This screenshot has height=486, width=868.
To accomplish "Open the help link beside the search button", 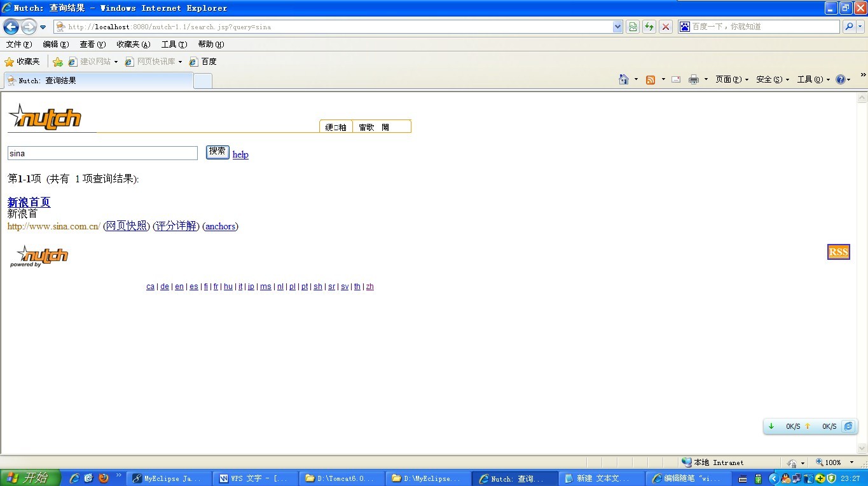I will pyautogui.click(x=240, y=154).
